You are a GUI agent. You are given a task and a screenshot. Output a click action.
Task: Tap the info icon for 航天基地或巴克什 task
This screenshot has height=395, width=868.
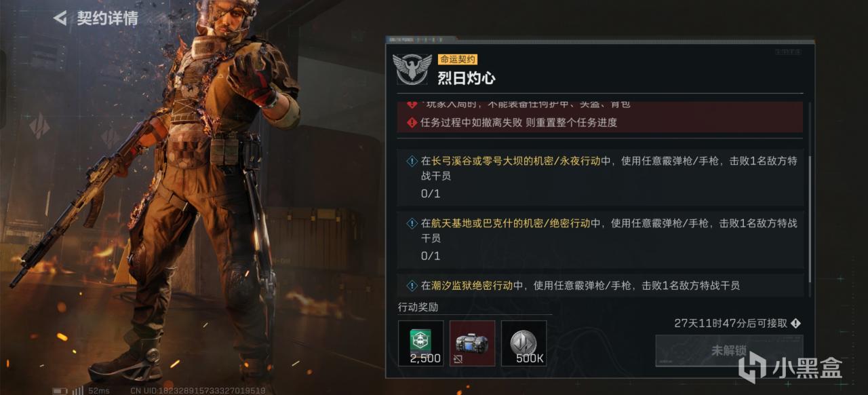[x=412, y=223]
